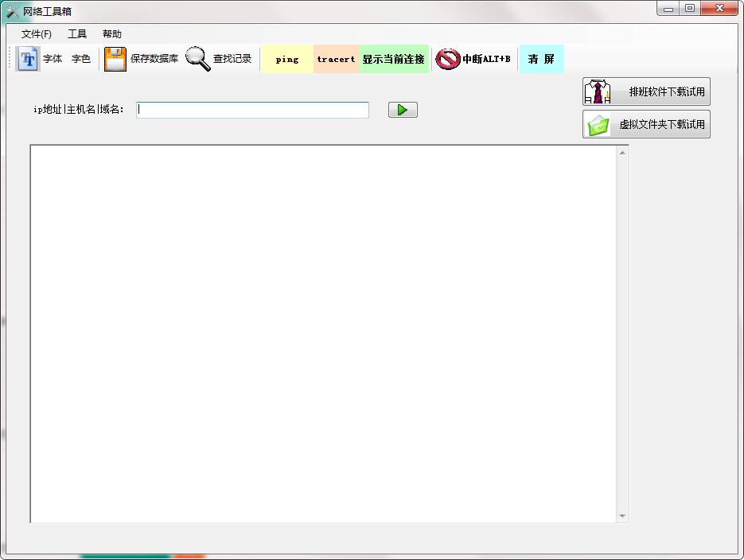Click the floppy disk save database icon

(x=115, y=59)
